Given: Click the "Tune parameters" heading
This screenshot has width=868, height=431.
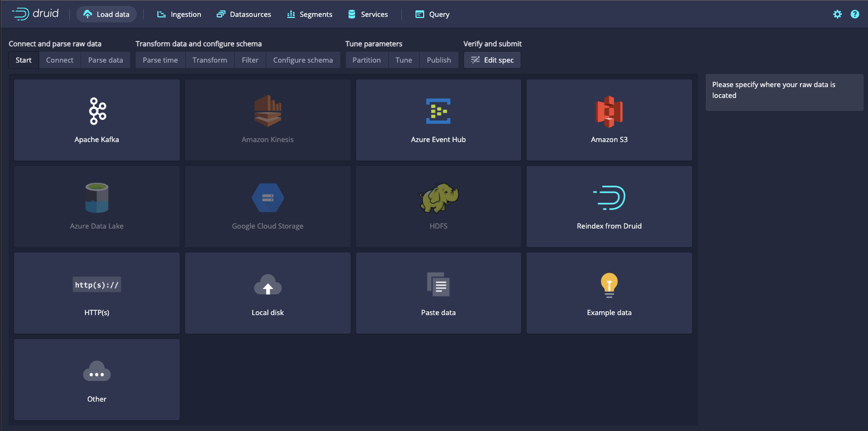Looking at the screenshot, I should coord(374,44).
